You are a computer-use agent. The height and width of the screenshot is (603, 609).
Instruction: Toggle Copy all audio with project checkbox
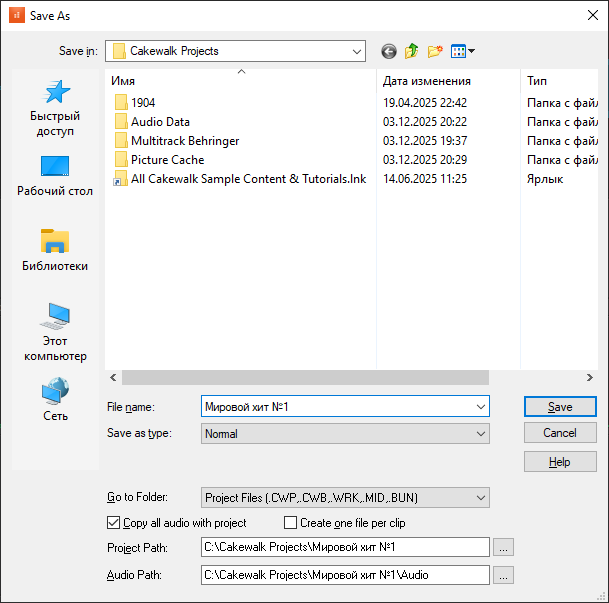(113, 523)
